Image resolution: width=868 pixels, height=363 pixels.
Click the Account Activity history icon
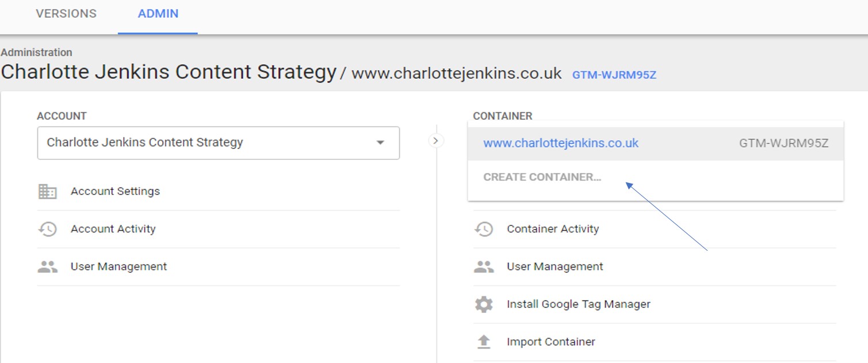click(x=47, y=229)
